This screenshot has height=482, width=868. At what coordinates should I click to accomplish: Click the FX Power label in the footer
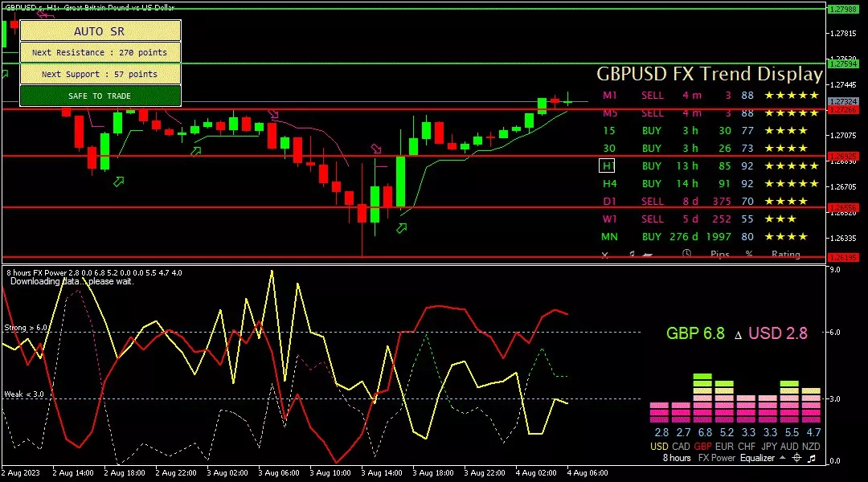click(716, 458)
